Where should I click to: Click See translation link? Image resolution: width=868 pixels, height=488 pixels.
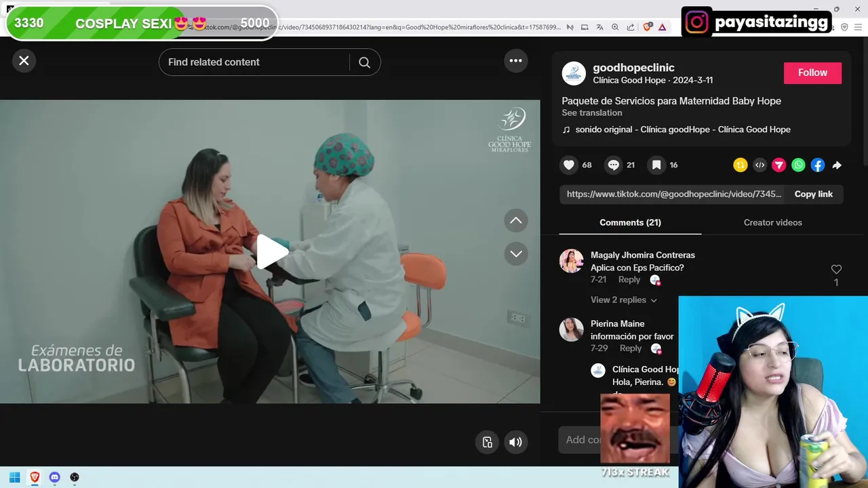(591, 113)
